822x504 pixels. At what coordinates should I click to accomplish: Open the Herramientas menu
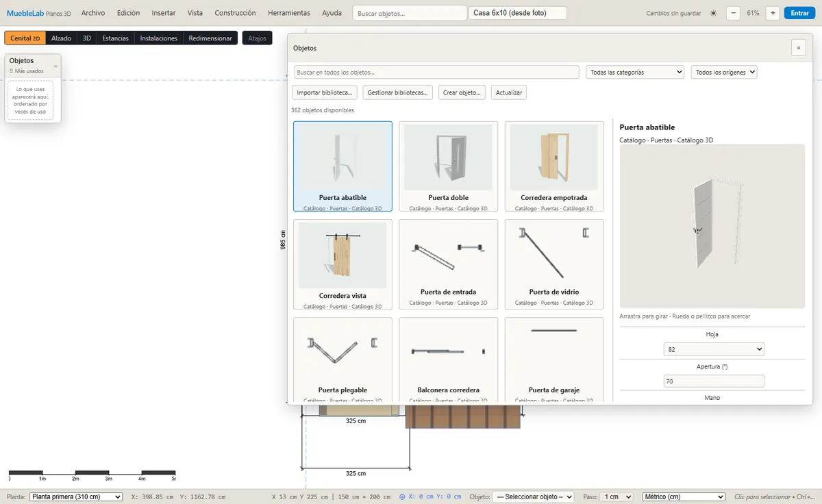tap(289, 13)
